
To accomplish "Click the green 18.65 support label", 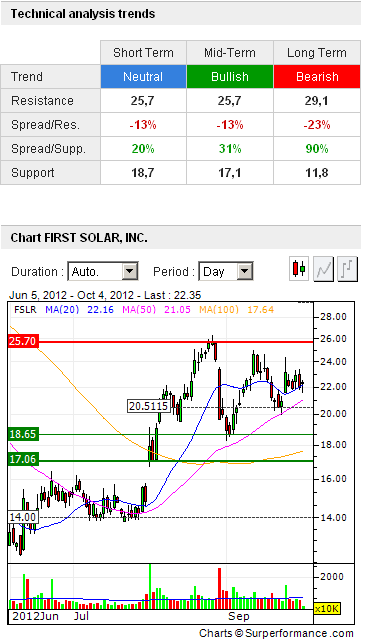I will 23,434.
